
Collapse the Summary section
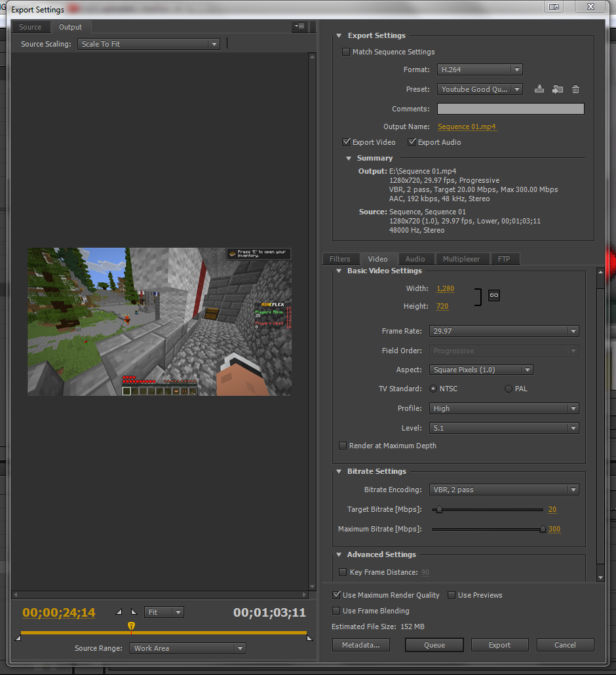pos(349,159)
